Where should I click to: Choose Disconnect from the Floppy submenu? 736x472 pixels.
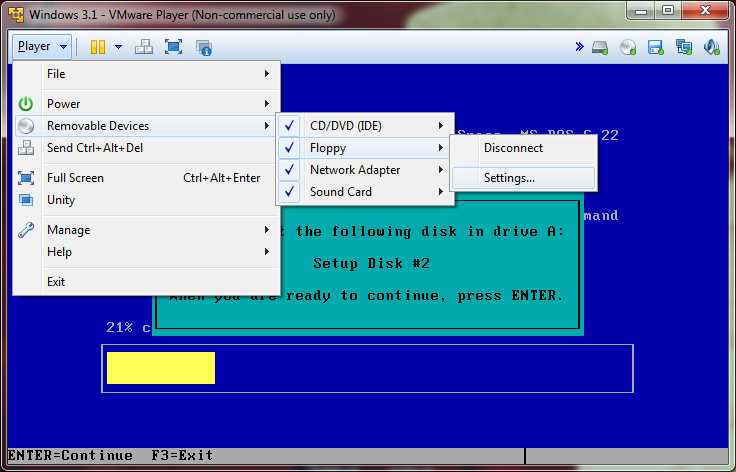click(513, 148)
